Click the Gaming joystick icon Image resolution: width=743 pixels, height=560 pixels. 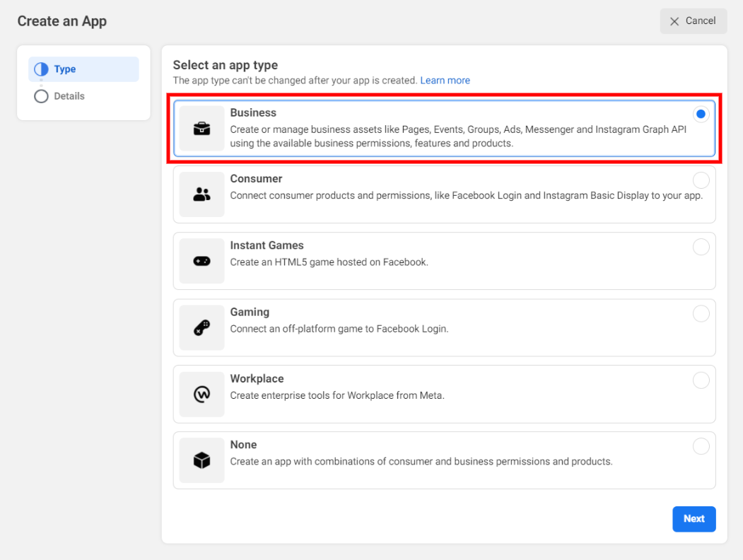coord(201,327)
